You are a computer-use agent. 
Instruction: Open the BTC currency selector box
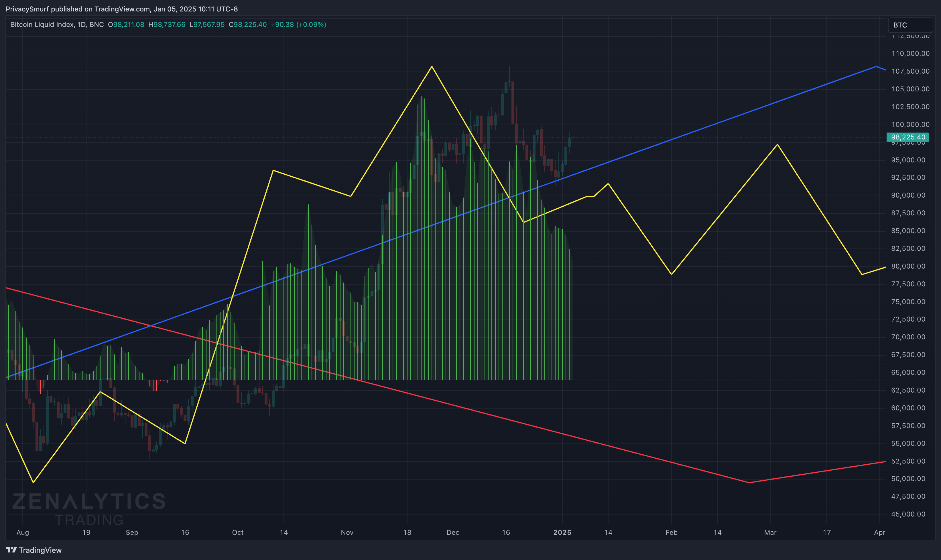[x=910, y=25]
